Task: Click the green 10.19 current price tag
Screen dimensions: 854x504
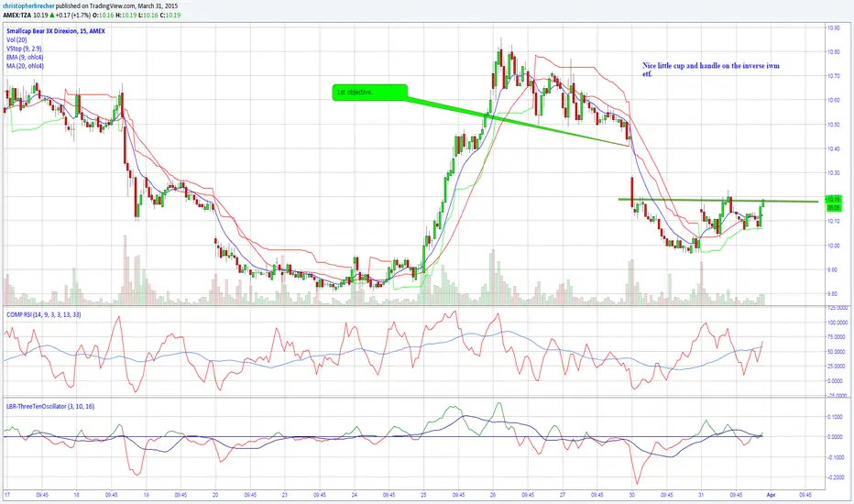Action: 833,200
